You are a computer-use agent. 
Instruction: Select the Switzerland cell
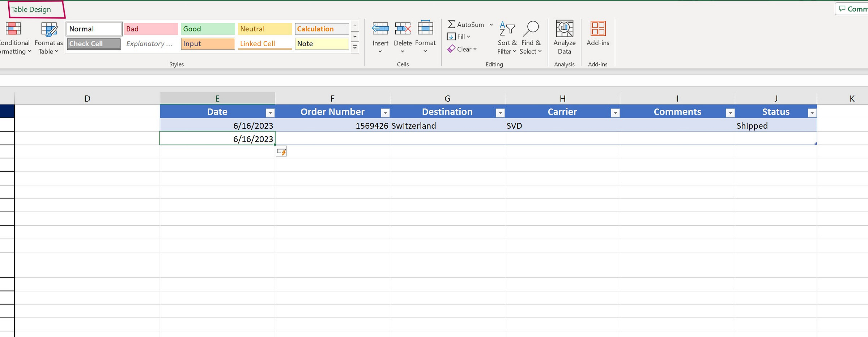pyautogui.click(x=447, y=125)
